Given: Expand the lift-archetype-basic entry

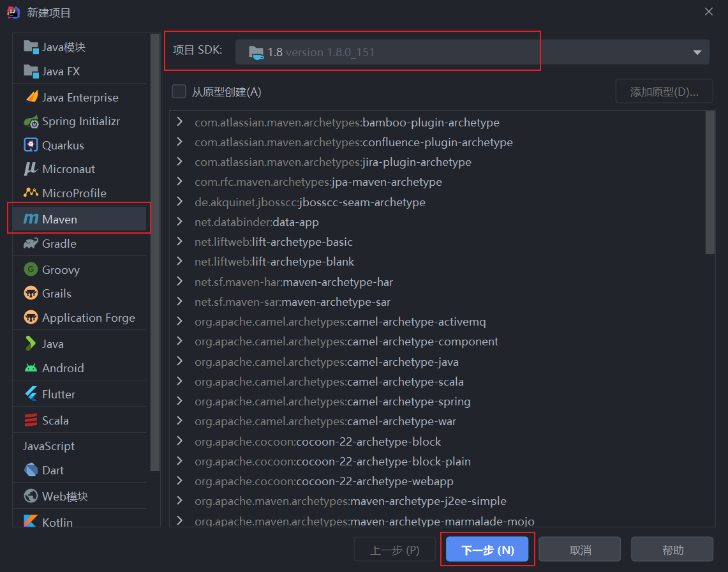Looking at the screenshot, I should pos(180,241).
